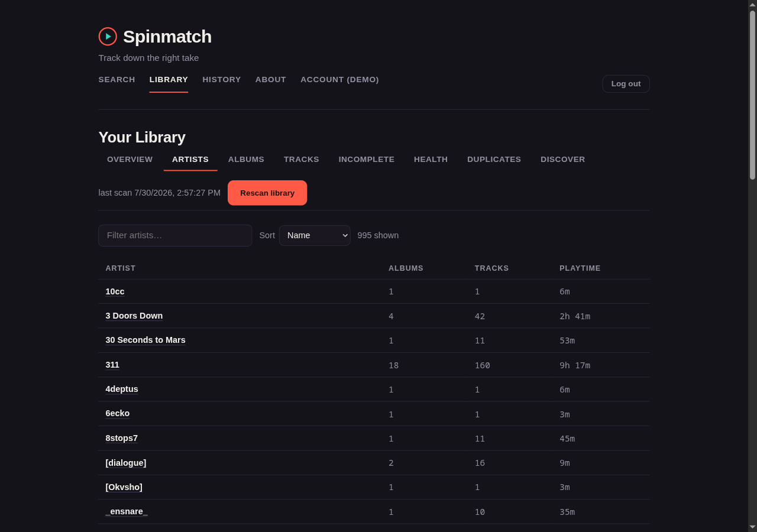Click the Spinmatch play logo icon
This screenshot has width=757, height=532.
pyautogui.click(x=108, y=37)
